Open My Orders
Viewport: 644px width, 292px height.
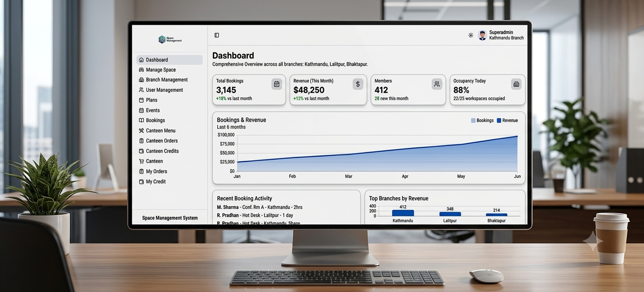pos(156,171)
